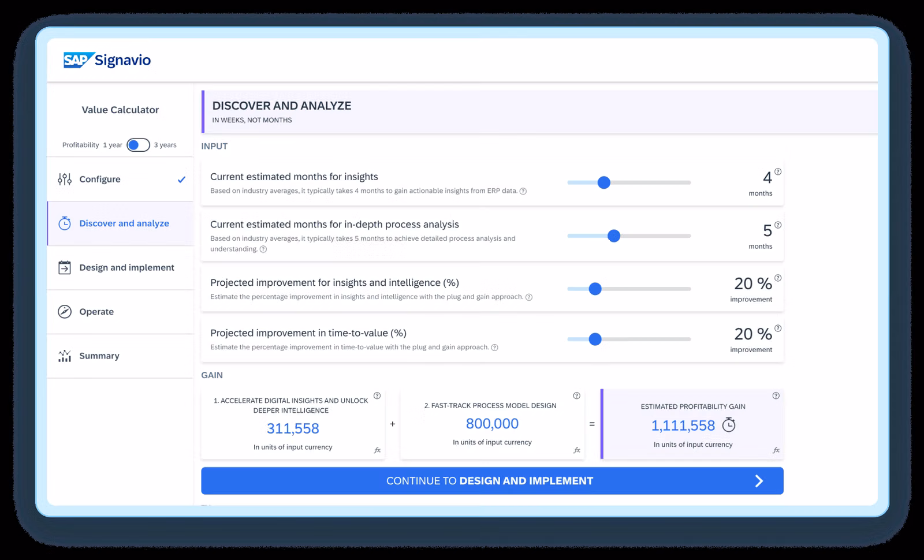
Task: Select the Discover and analyze tab
Action: point(124,223)
